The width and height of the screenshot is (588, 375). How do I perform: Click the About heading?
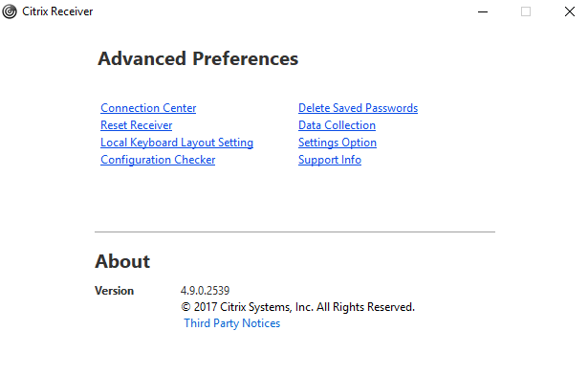(122, 261)
